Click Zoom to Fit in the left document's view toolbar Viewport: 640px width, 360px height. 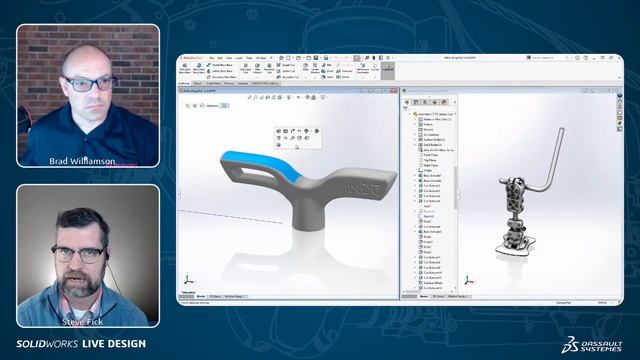point(249,98)
